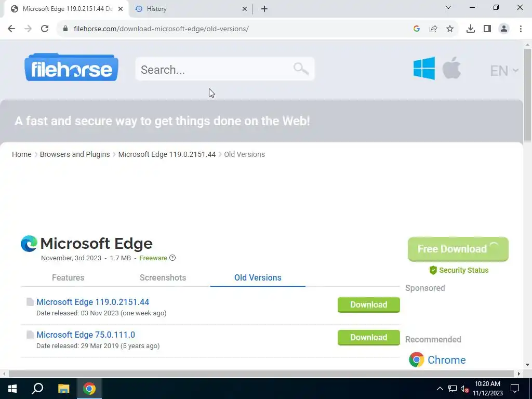This screenshot has height=399, width=532.
Task: Switch to the Features tab
Action: (x=68, y=277)
